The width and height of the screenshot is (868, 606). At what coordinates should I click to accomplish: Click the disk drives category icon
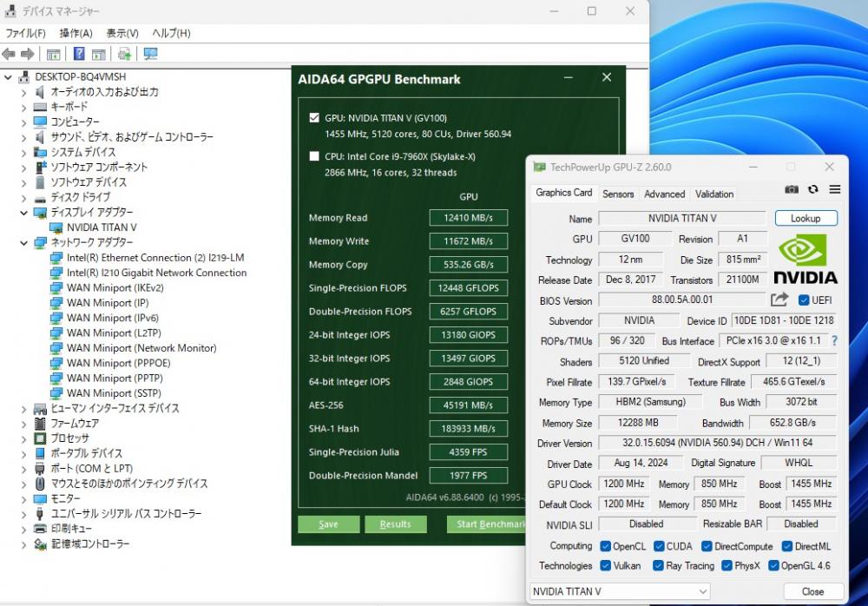40,197
